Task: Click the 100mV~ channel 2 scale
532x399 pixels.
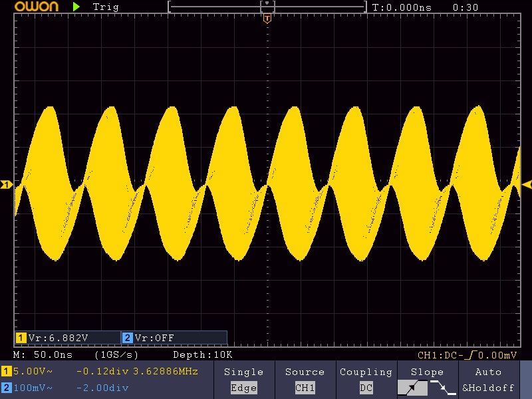Action: pos(33,388)
